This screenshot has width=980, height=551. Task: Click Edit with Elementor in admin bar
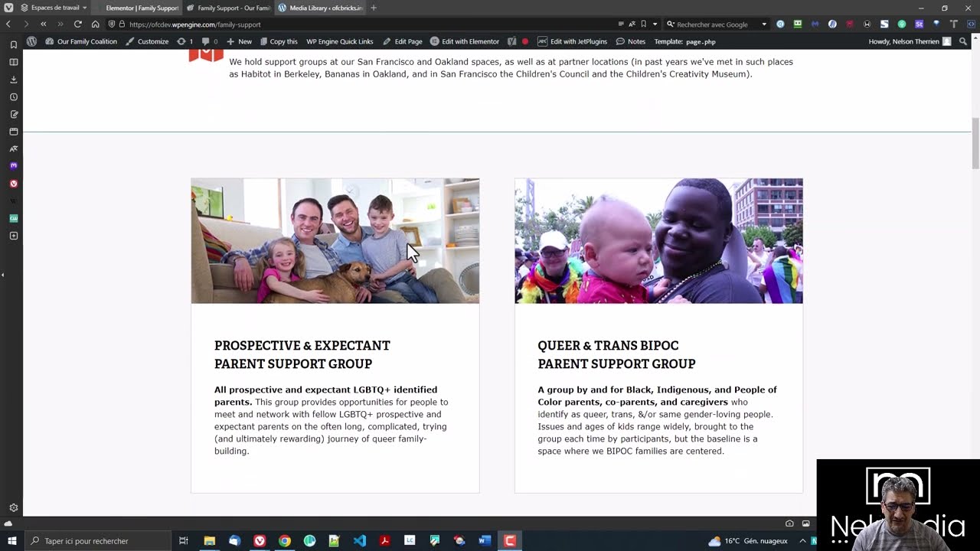[465, 41]
